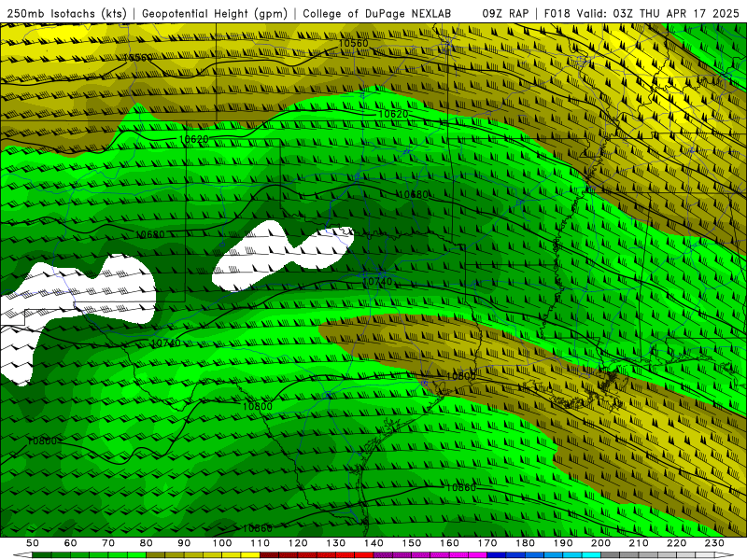Click the "College of DuPage NEXLAB" label

376,14
